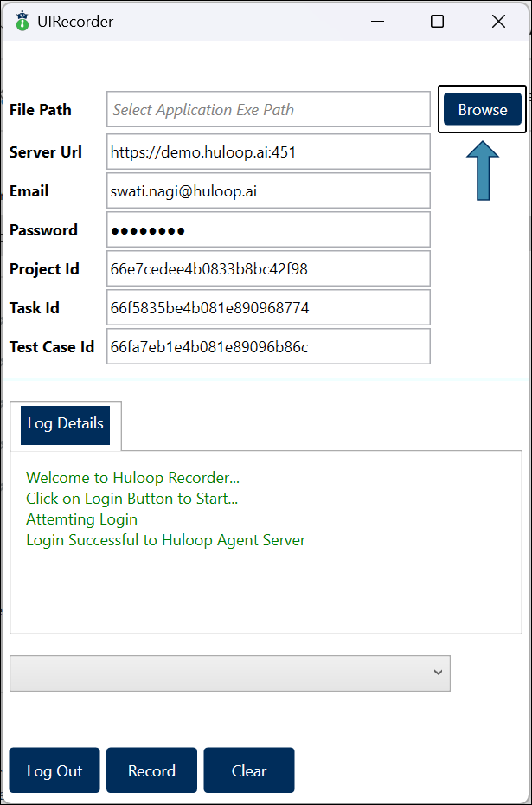
Task: Start recording with Record button
Action: (x=152, y=770)
